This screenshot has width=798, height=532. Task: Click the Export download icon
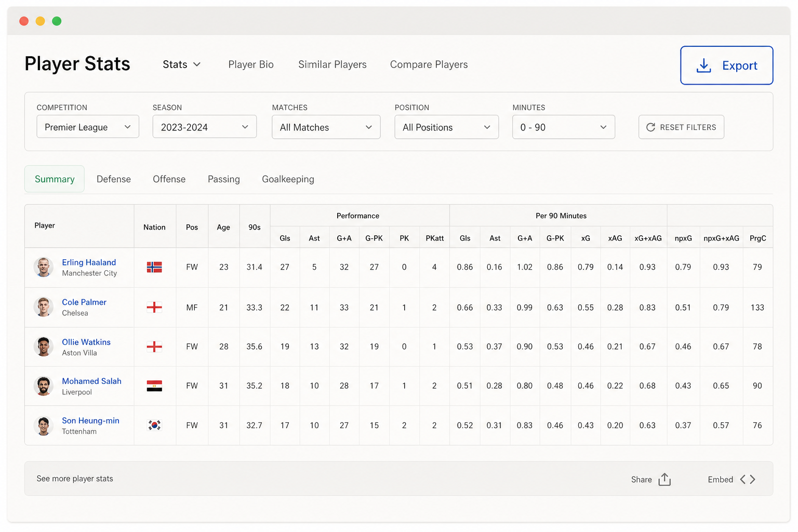point(703,65)
